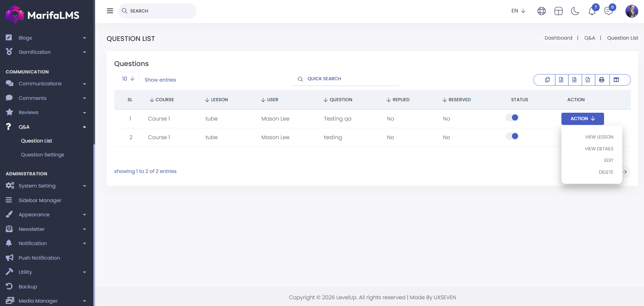Choose Delete in the action menu
Image resolution: width=644 pixels, height=306 pixels.
606,172
